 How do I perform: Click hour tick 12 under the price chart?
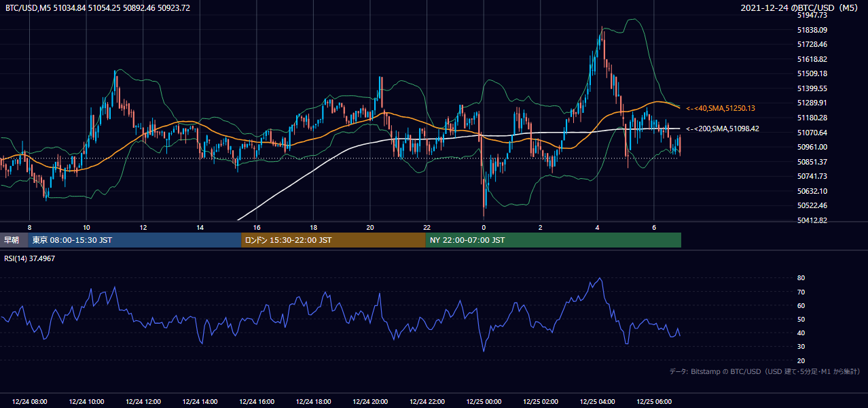click(x=143, y=227)
